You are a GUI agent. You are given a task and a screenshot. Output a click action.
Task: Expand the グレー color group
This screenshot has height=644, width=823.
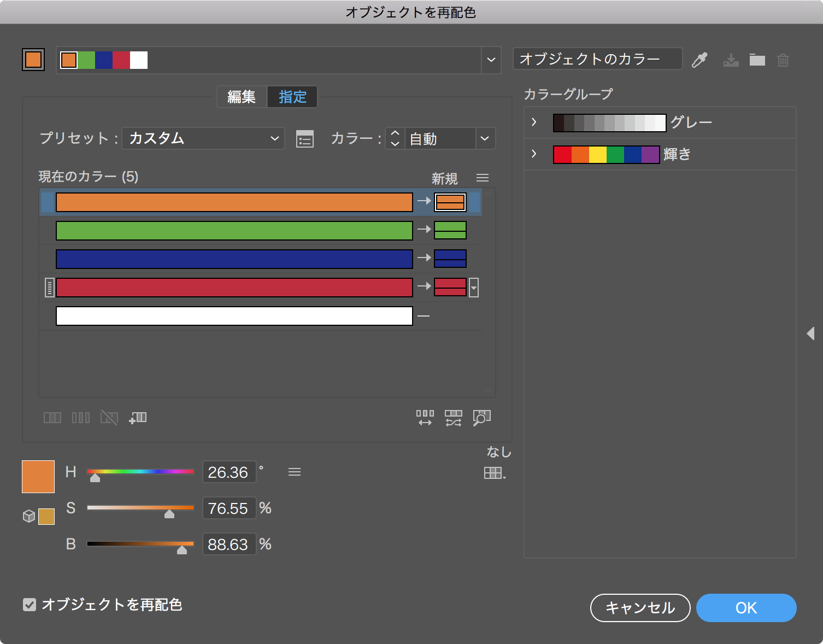click(534, 122)
